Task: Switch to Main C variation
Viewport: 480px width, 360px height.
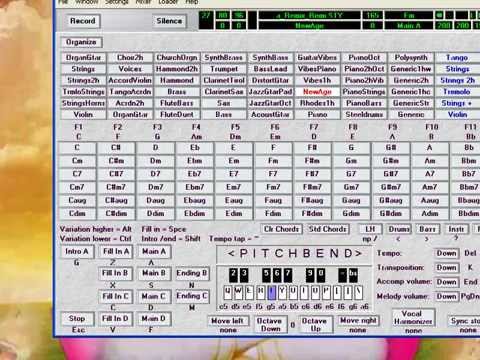Action: tap(153, 296)
